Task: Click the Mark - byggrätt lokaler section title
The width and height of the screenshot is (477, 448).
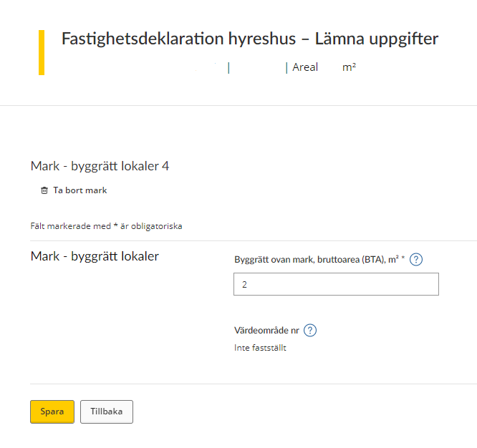Action: [x=95, y=256]
